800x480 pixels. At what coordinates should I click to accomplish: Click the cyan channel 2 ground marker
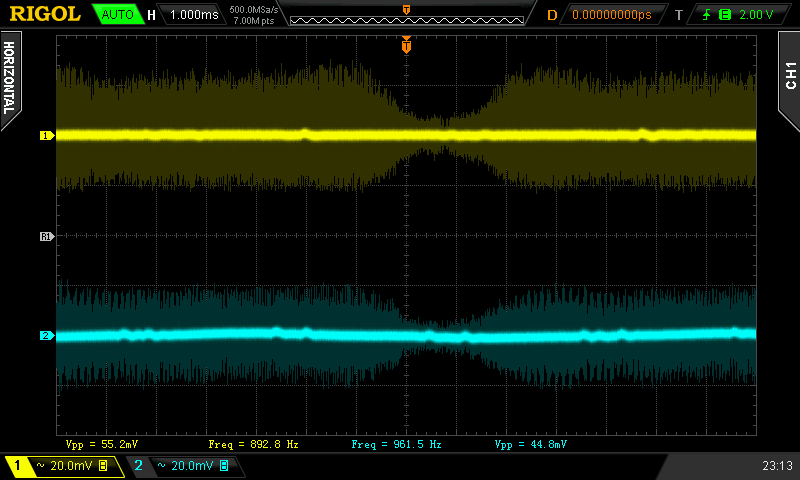click(x=46, y=335)
